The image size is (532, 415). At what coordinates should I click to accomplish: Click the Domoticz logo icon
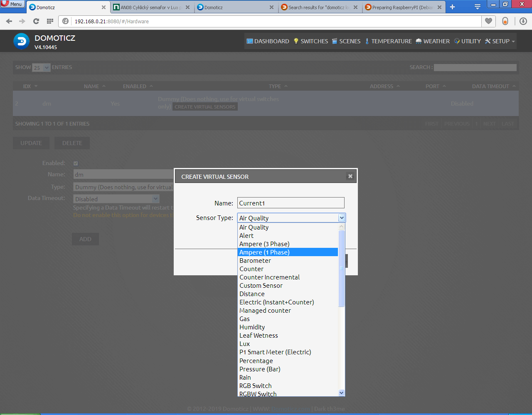[21, 41]
